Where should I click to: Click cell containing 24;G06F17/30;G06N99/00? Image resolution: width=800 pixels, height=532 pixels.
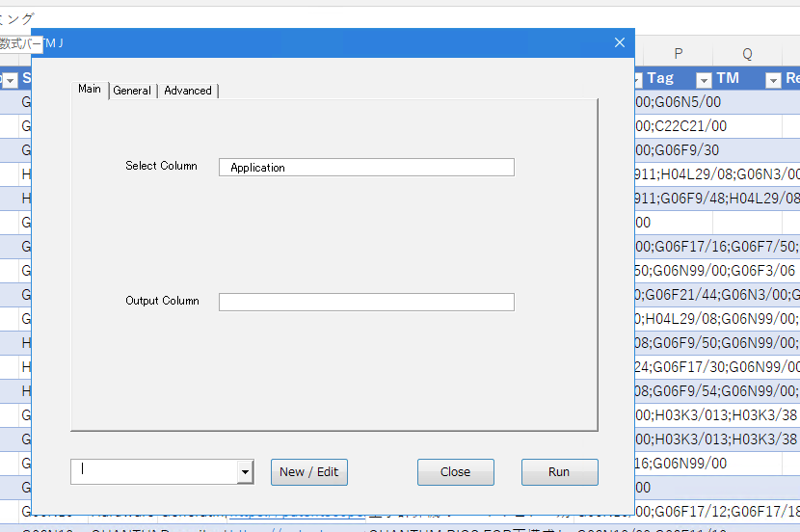(717, 367)
